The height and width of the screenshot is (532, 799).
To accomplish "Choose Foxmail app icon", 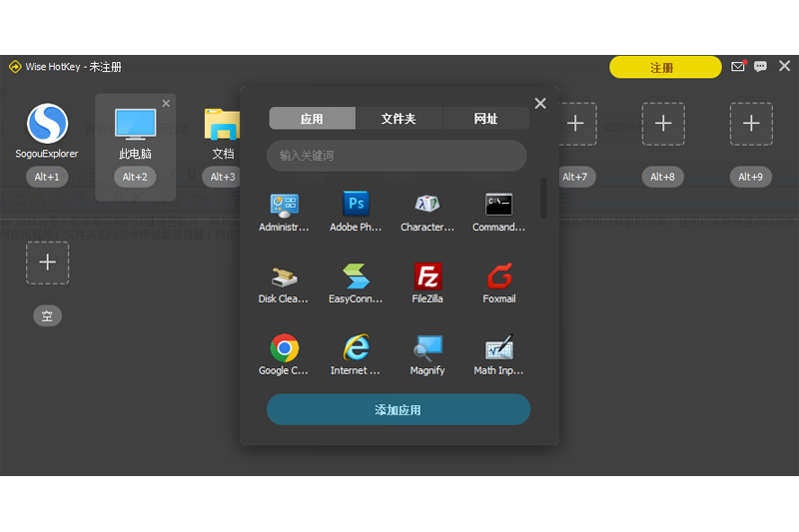I will tap(499, 275).
